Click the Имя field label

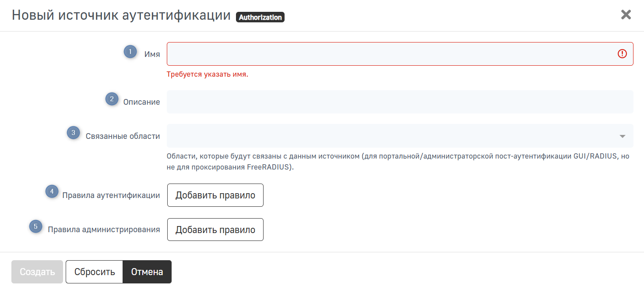pos(152,54)
